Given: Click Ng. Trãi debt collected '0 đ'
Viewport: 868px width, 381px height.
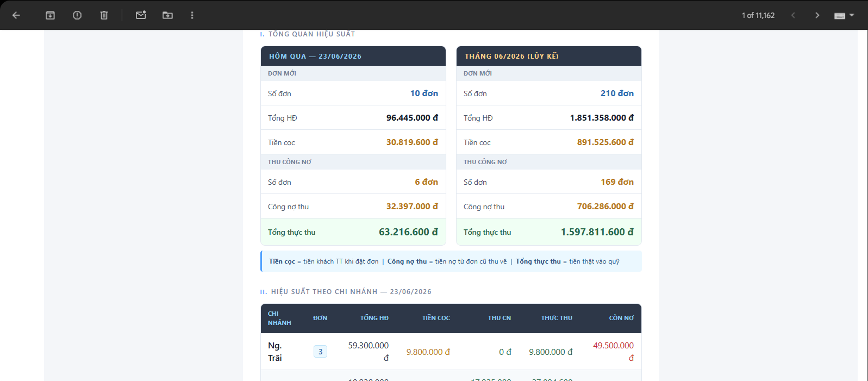Looking at the screenshot, I should [x=505, y=352].
